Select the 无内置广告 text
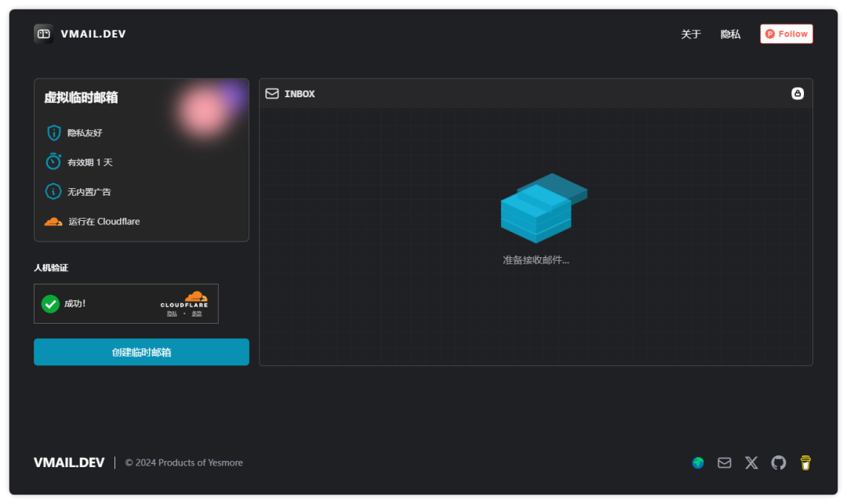The image size is (847, 504). pos(89,192)
